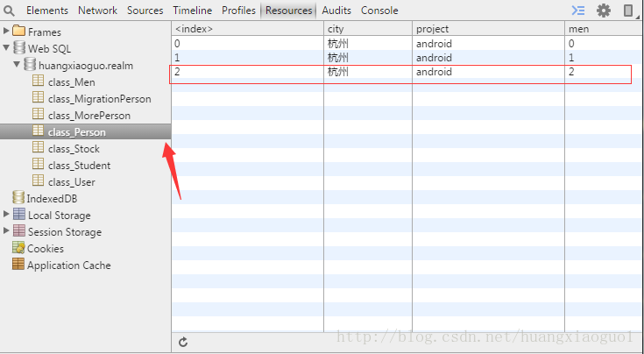Expand the Local Storage node
The width and height of the screenshot is (644, 354).
6,214
